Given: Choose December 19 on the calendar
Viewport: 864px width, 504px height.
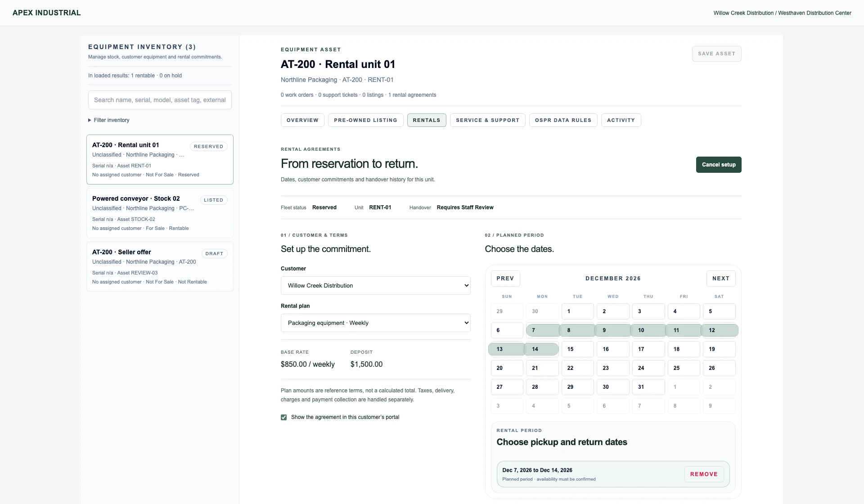Looking at the screenshot, I should point(719,349).
